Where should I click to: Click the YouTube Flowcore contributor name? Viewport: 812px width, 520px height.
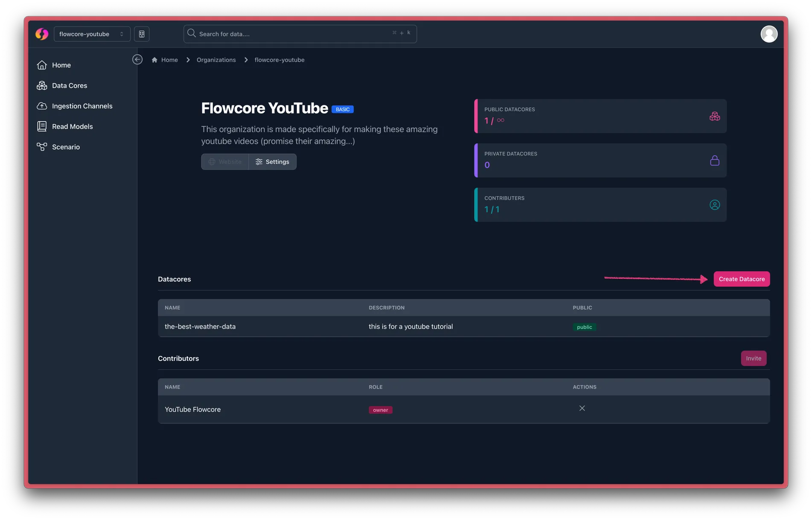click(x=192, y=410)
